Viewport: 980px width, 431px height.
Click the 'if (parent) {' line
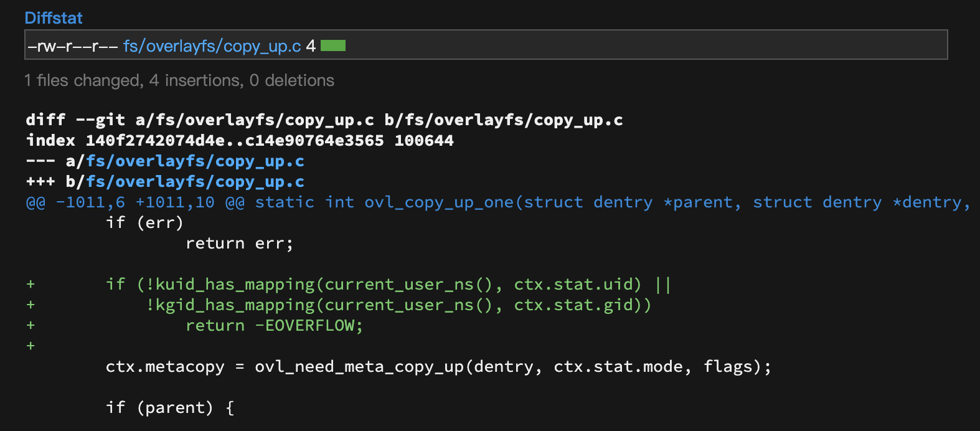tap(170, 408)
